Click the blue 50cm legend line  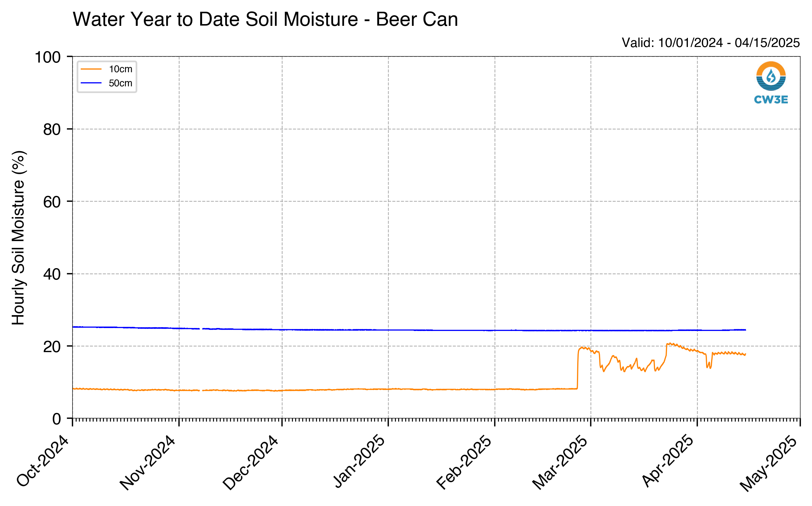91,83
